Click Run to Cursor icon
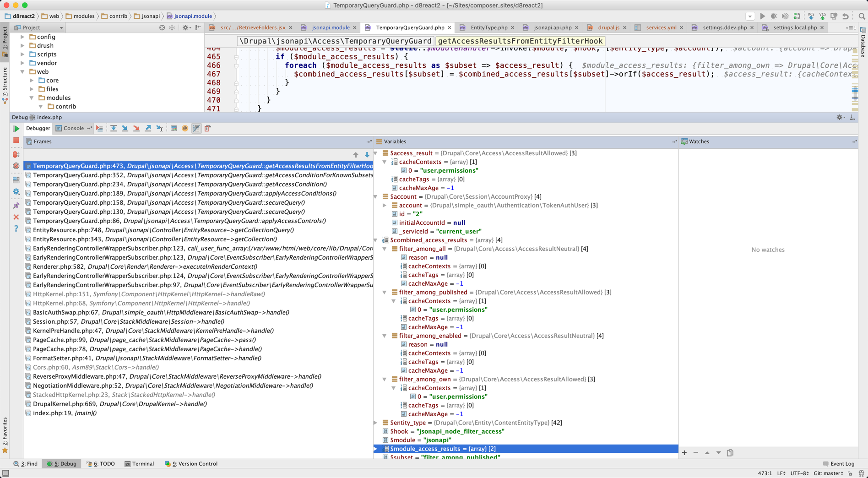 [159, 129]
